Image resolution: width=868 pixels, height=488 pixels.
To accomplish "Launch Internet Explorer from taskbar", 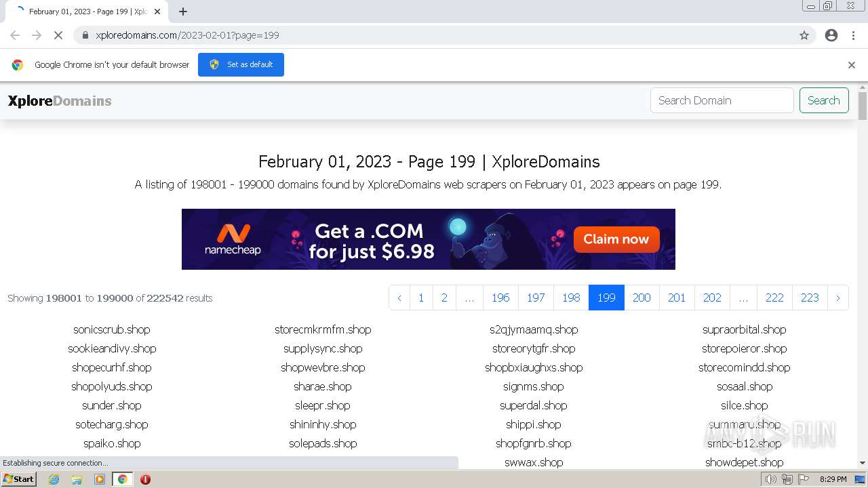I will [54, 479].
